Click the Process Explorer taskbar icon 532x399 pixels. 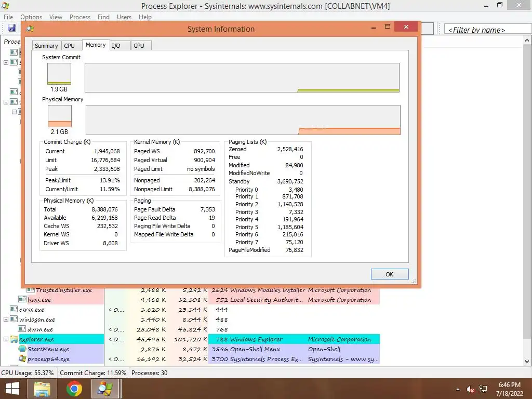[x=105, y=389]
